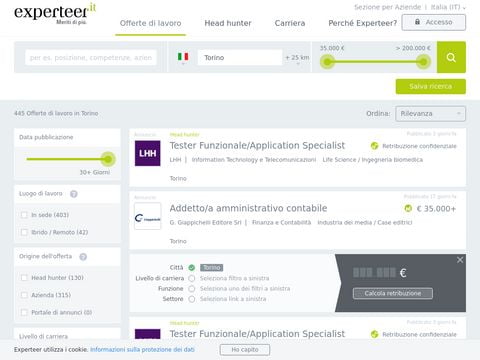
Task: Click salary icon next to Retribuzione confidenziale, first listing
Action: click(374, 146)
